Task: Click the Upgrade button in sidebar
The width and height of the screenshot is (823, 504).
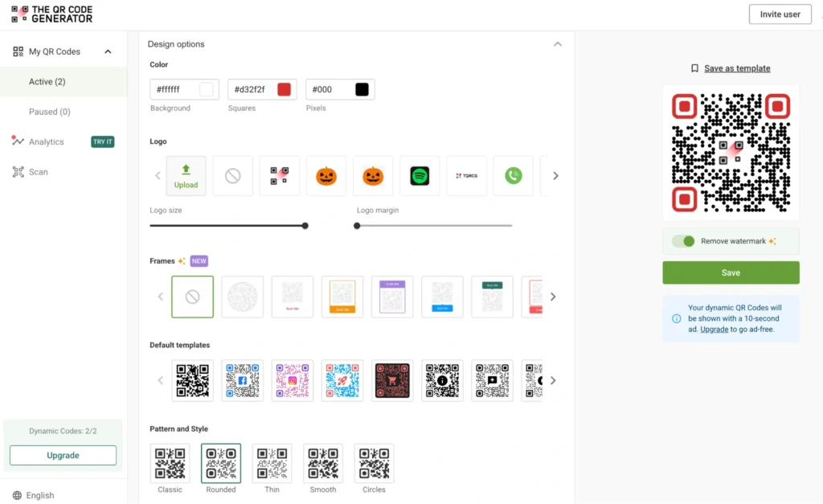Action: click(63, 455)
